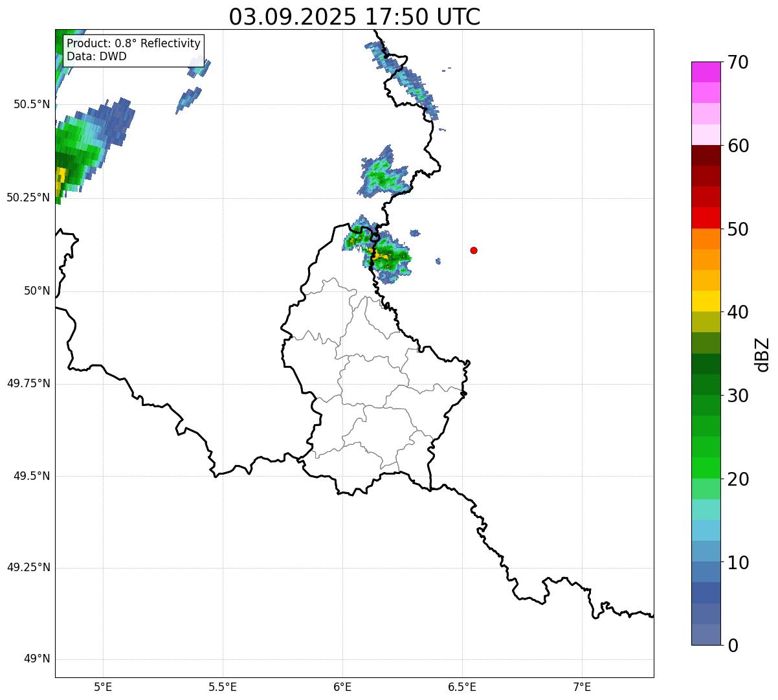This screenshot has width=778, height=700.
Task: Click the yellow colorbar segment above 40
Action: (706, 301)
